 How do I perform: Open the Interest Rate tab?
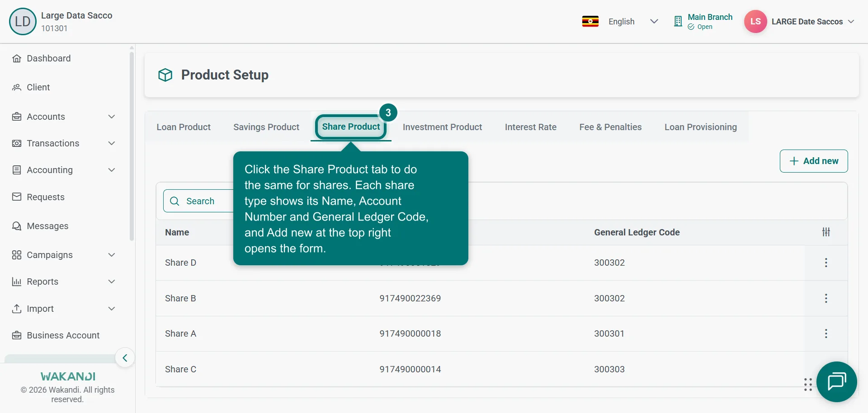point(531,127)
